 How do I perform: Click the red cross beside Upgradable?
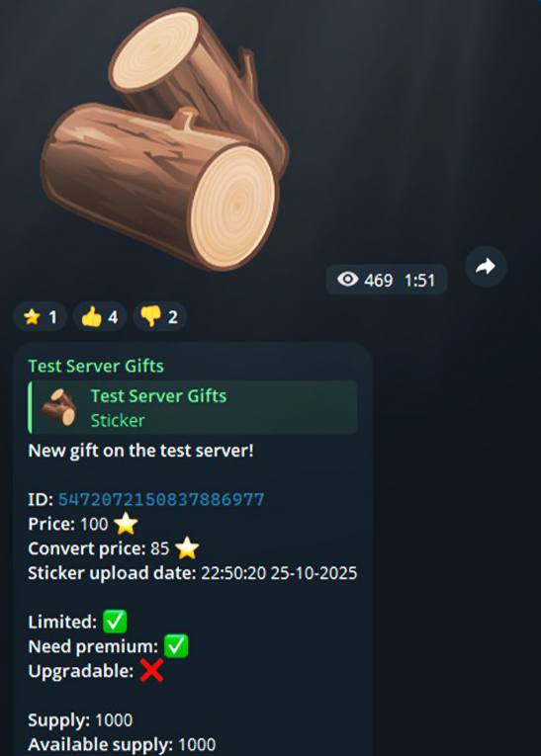tap(151, 671)
